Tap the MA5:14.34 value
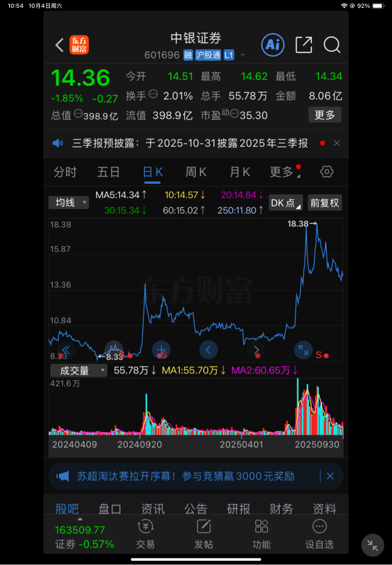This screenshot has width=392, height=565. click(121, 195)
